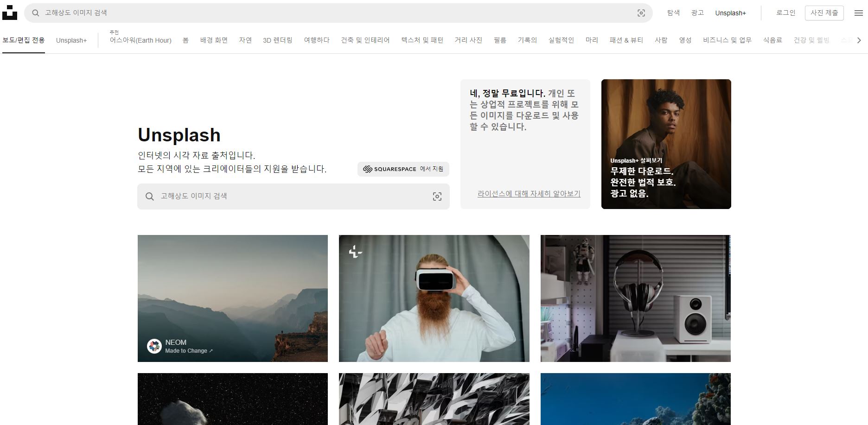
Task: Select the Unsplash+ category tab
Action: click(x=71, y=40)
